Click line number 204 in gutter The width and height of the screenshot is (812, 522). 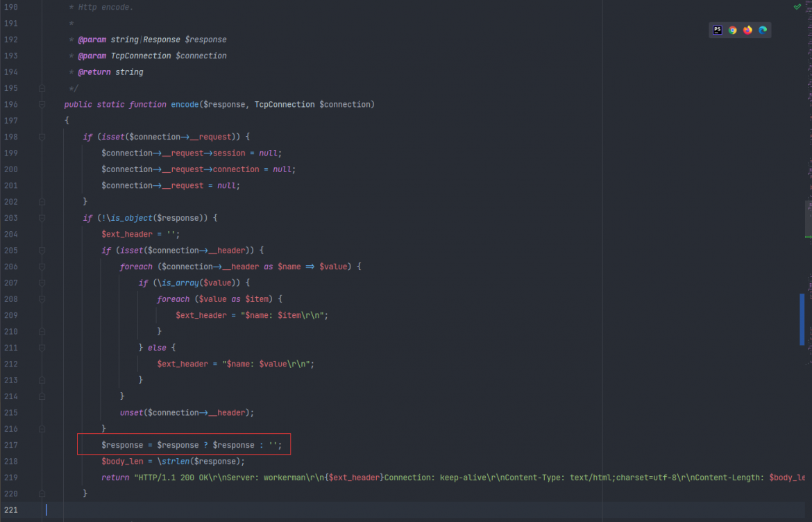[11, 234]
